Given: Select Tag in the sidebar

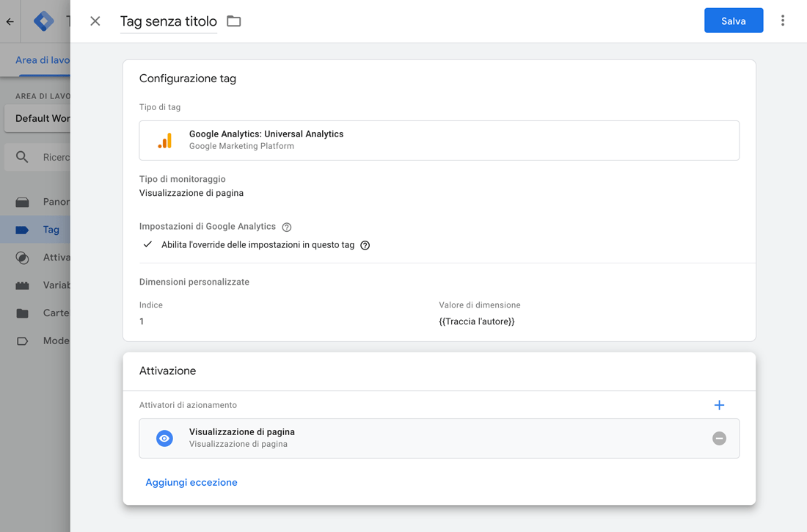Looking at the screenshot, I should (x=35, y=230).
